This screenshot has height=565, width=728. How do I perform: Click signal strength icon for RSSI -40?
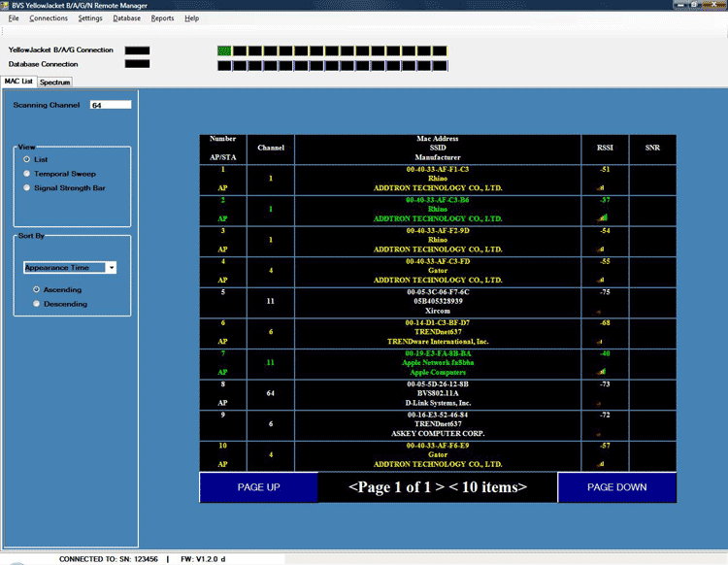(602, 372)
